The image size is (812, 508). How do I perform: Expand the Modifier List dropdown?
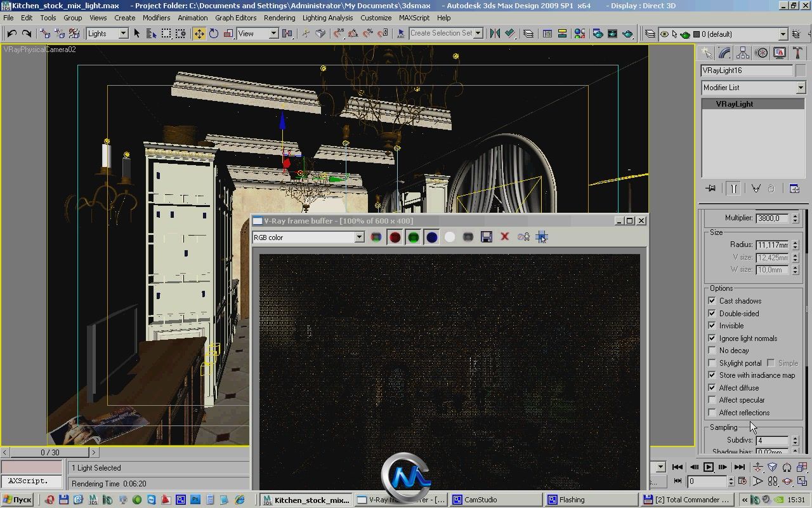click(753, 88)
